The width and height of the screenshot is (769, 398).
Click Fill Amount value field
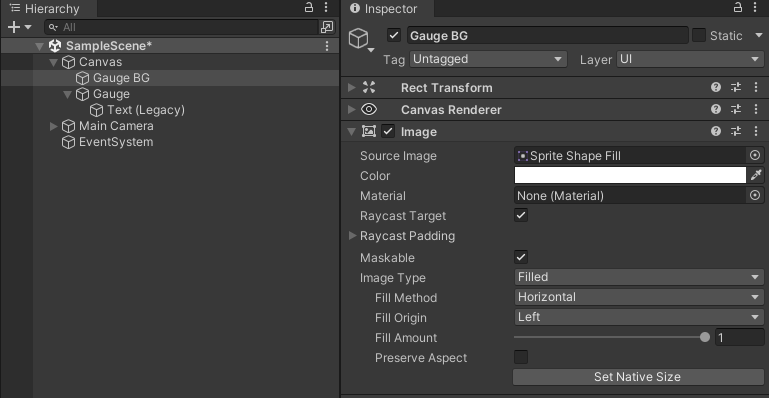click(740, 338)
